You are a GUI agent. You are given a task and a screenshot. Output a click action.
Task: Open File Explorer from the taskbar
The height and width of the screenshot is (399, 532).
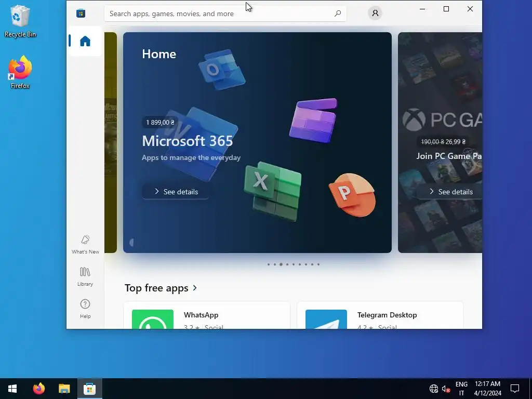pyautogui.click(x=64, y=389)
